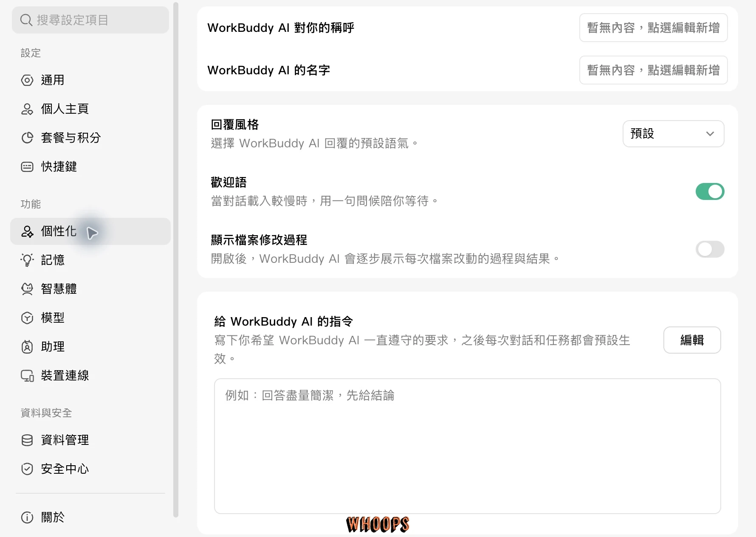756x537 pixels.
Task: Click the 模型 cube icon
Action: tap(27, 318)
